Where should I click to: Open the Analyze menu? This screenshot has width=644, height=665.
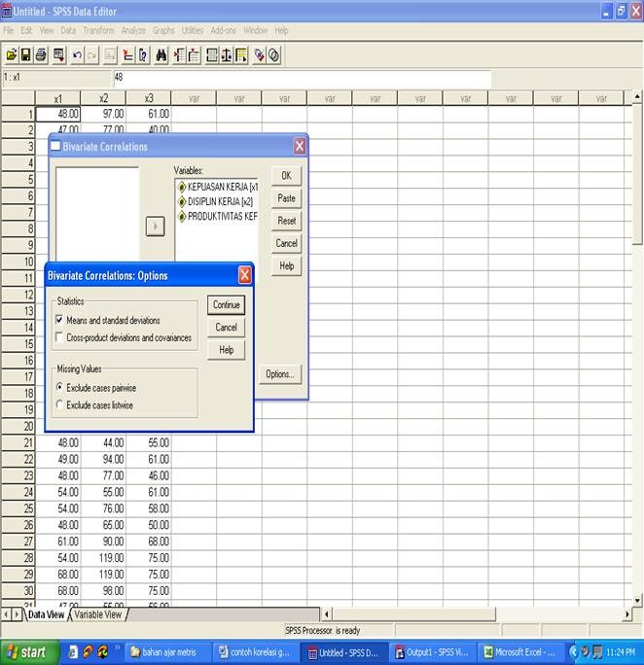133,30
